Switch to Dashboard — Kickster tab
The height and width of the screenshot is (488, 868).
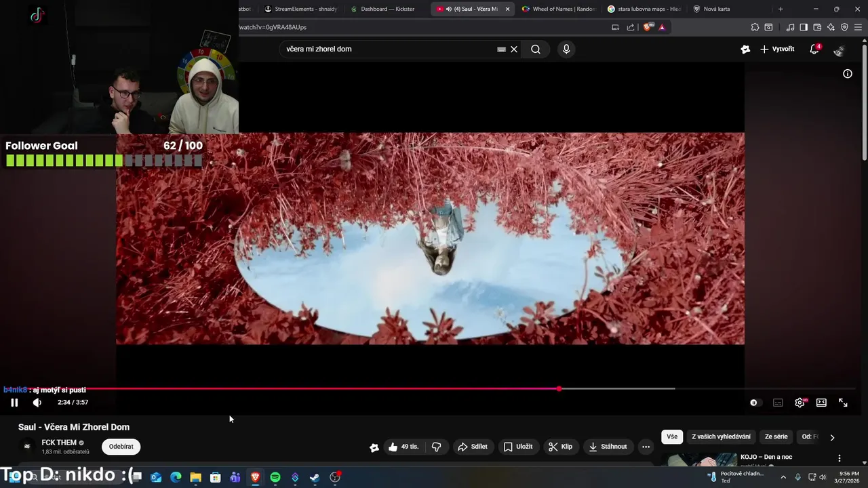pos(384,9)
